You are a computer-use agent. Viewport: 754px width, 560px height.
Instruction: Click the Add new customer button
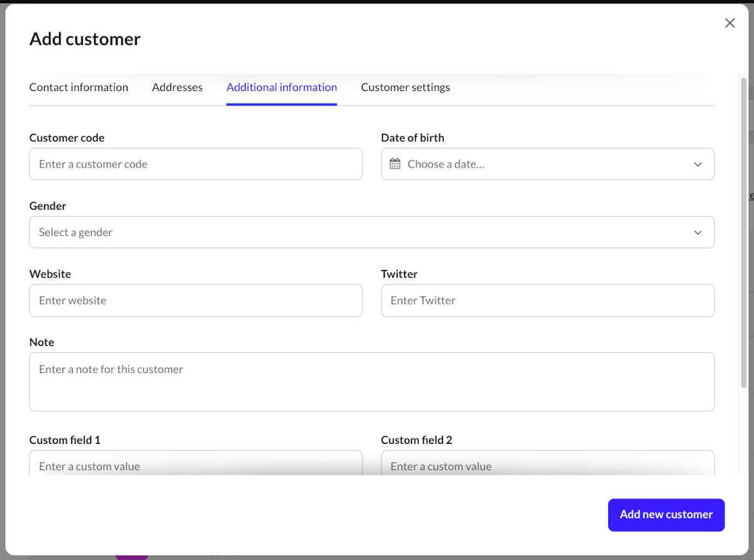pos(666,515)
